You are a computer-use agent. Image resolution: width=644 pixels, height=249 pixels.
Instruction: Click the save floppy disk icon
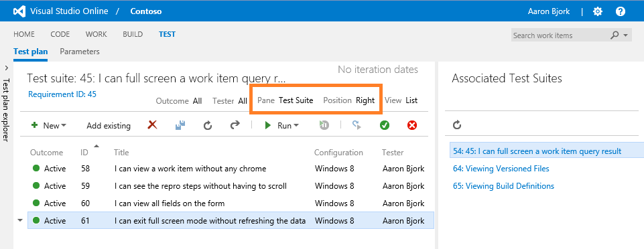click(x=180, y=125)
